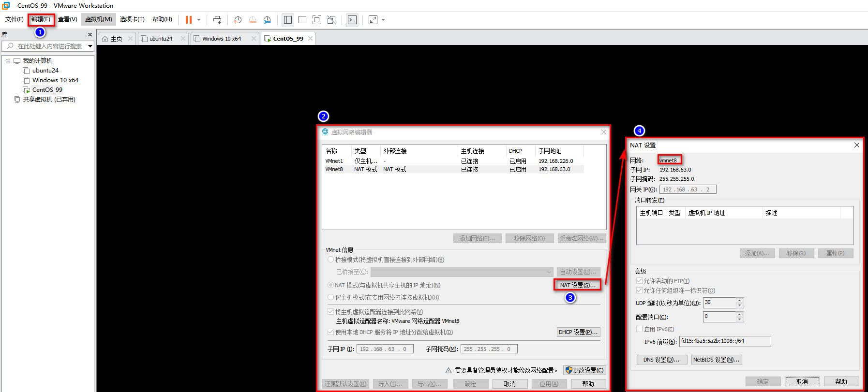This screenshot has width=868, height=392.
Task: Open the 帮助 menu
Action: [162, 19]
